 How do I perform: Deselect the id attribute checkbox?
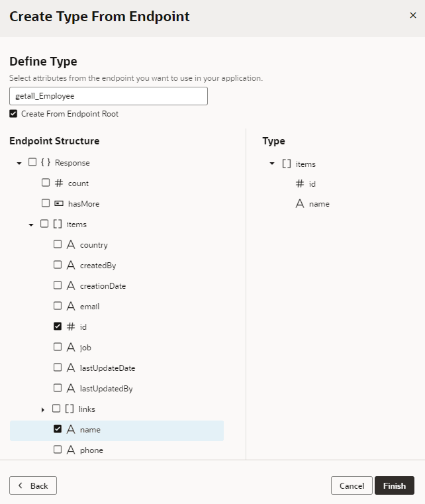(x=58, y=327)
